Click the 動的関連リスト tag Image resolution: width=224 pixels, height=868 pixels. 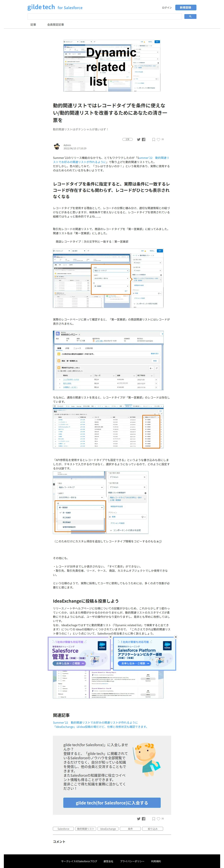pos(85,829)
